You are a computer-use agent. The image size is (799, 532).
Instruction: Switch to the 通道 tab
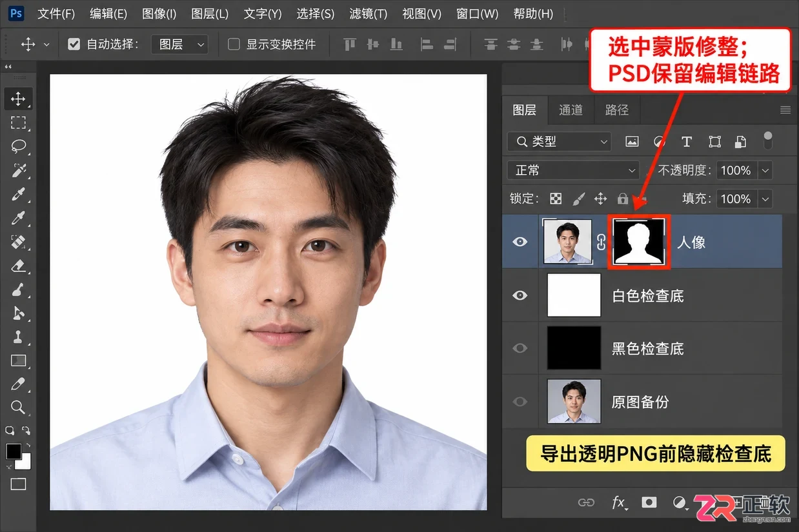(571, 110)
